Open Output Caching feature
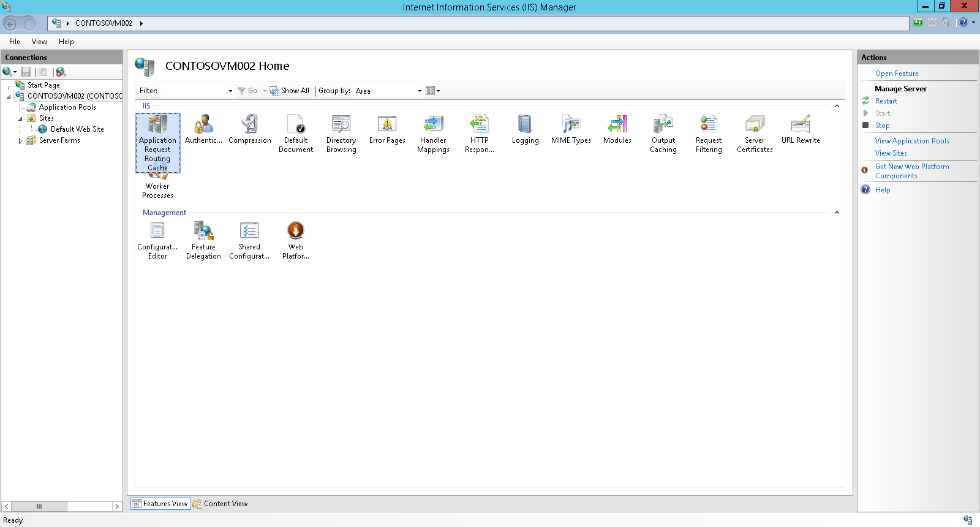 [x=663, y=134]
